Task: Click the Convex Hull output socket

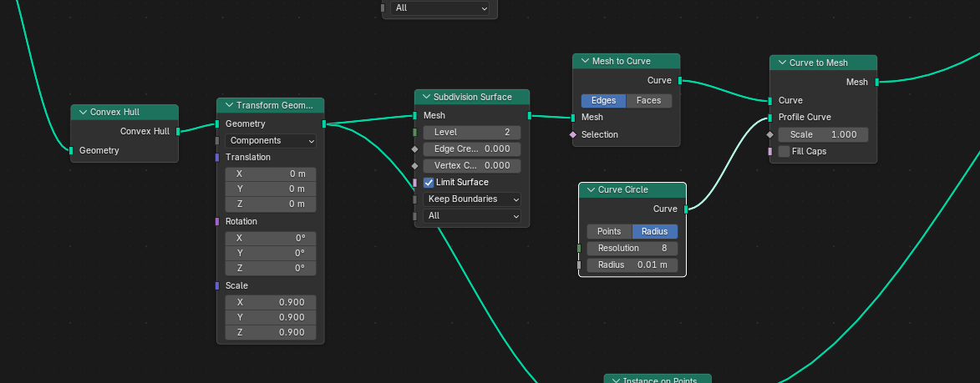Action: coord(178,132)
